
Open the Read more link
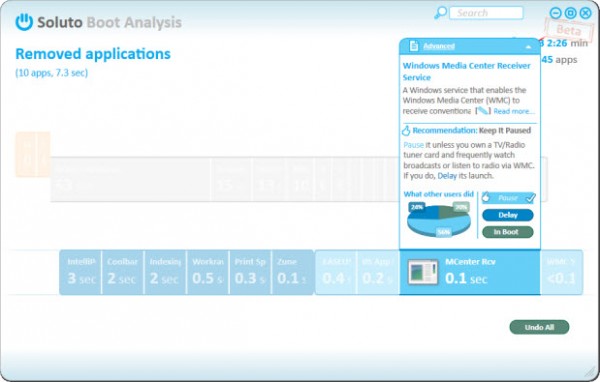tap(513, 111)
